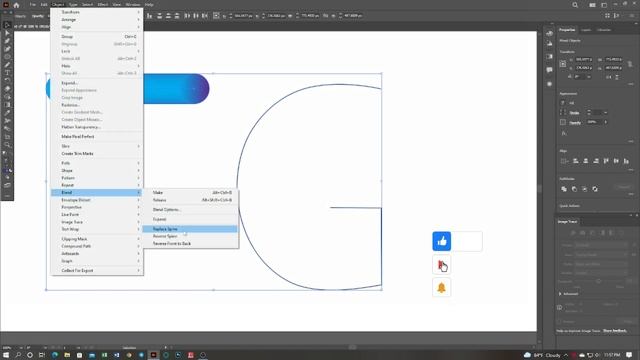Image resolution: width=640 pixels, height=360 pixels.
Task: Choose Replace Spine in the Blend submenu
Action: [190, 229]
